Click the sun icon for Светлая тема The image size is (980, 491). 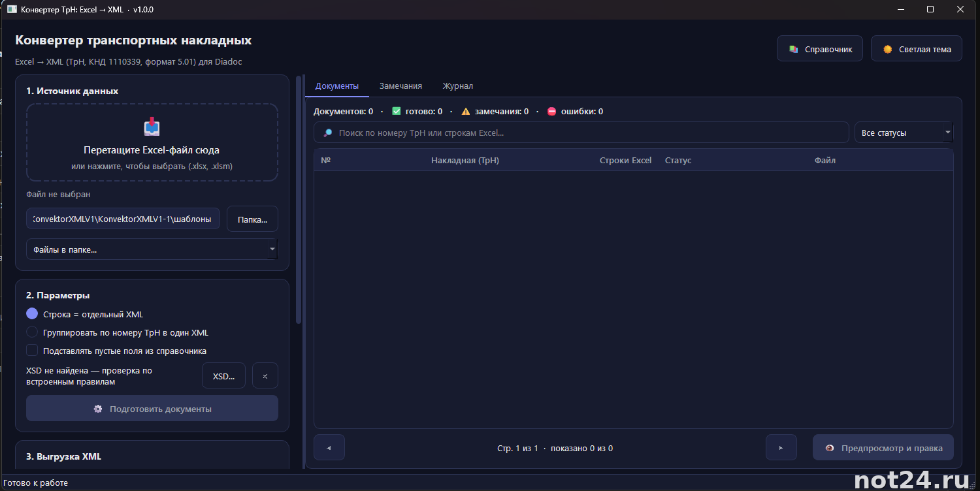pos(887,49)
